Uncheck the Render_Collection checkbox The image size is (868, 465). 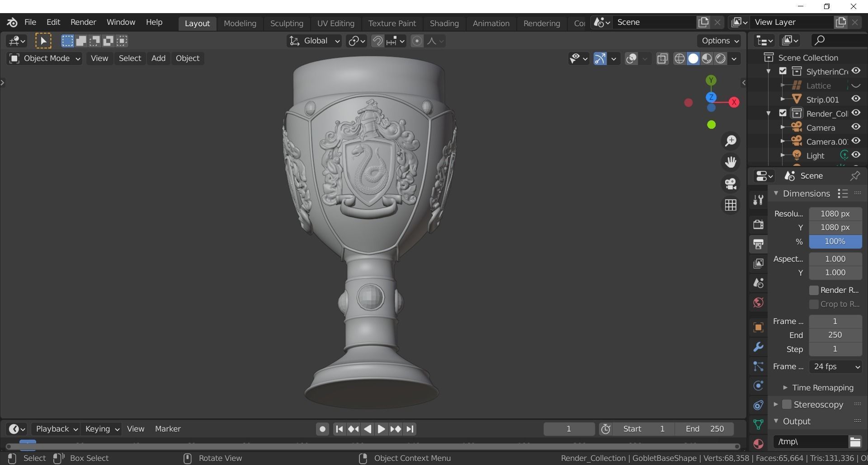(x=783, y=113)
